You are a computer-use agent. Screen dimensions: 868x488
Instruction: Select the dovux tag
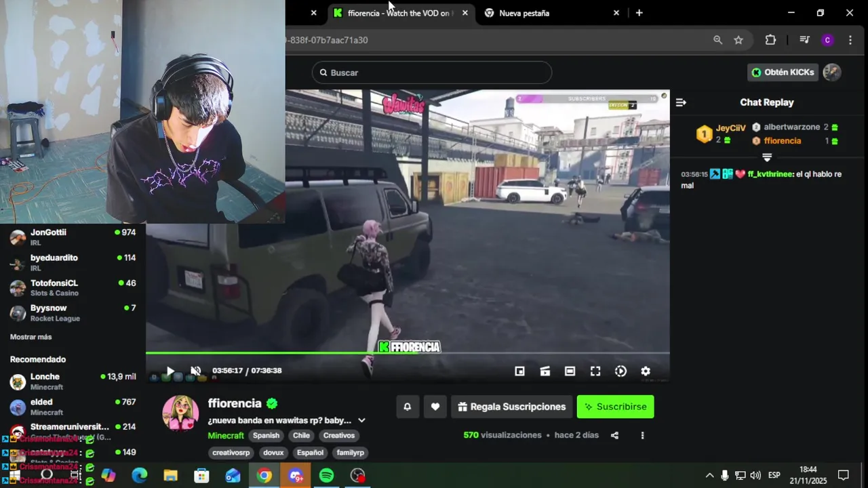[273, 452]
